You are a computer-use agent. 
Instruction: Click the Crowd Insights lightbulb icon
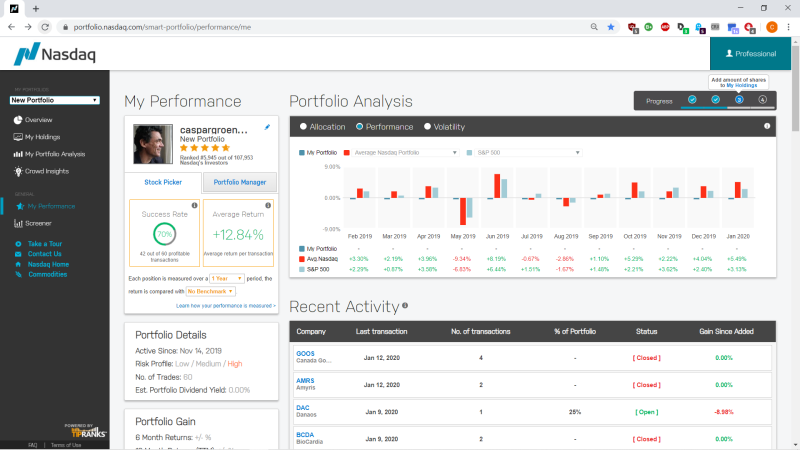(18, 171)
